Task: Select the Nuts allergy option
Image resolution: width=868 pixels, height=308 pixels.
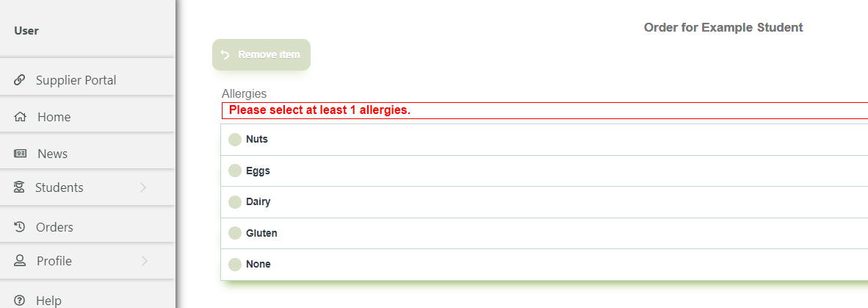Action: (235, 140)
